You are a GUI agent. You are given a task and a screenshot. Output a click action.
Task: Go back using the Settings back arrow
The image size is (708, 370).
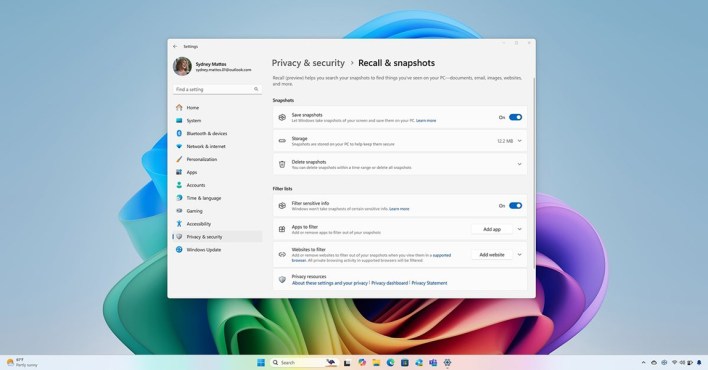pos(175,47)
